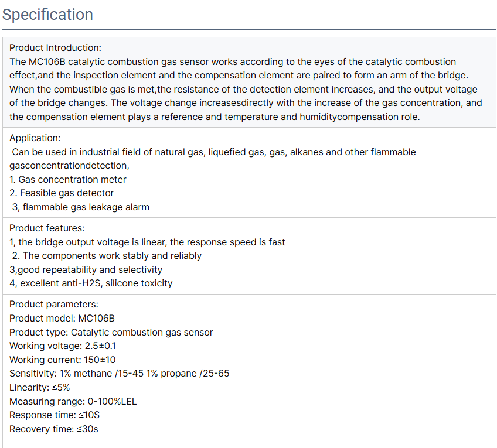Click the bridge output voltage feature line

147,242
